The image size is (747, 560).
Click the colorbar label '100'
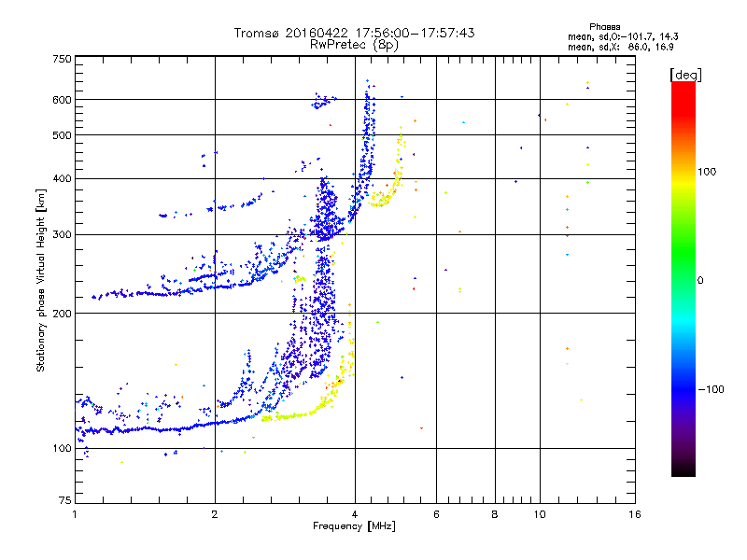pos(707,172)
